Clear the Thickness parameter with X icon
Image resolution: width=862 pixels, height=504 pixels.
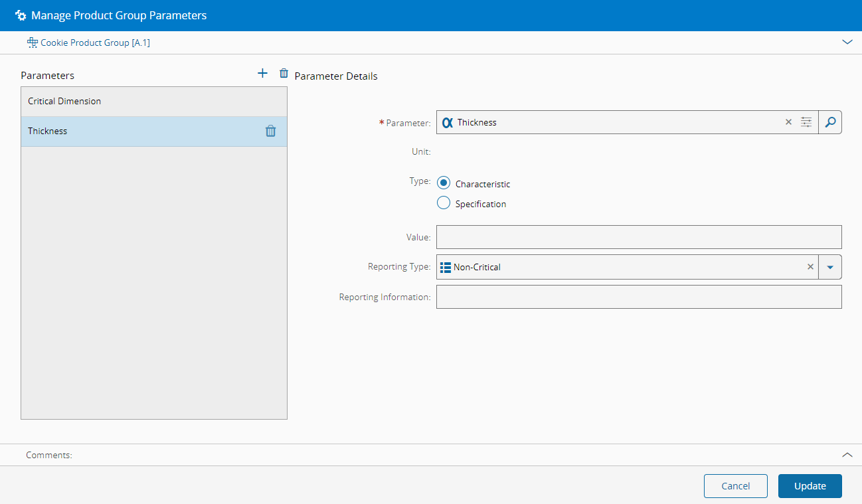(x=788, y=122)
